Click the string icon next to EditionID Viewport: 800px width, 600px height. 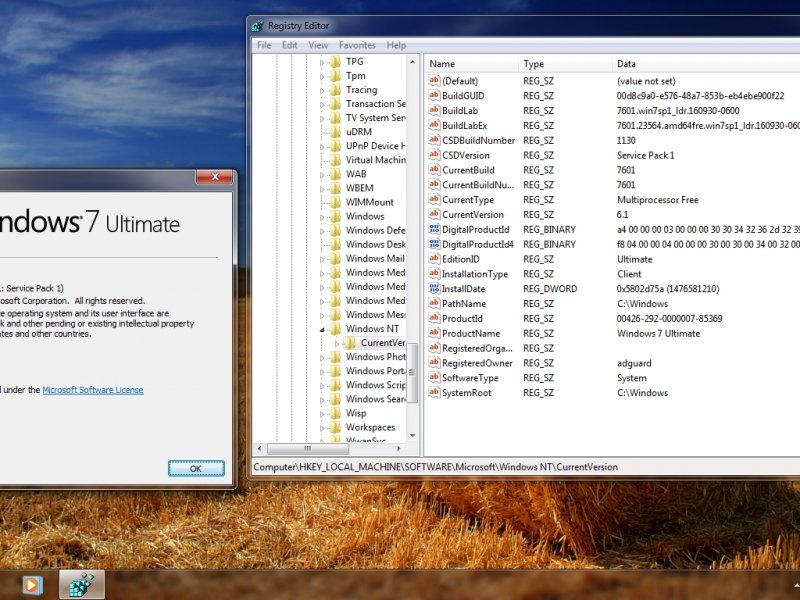coord(434,259)
